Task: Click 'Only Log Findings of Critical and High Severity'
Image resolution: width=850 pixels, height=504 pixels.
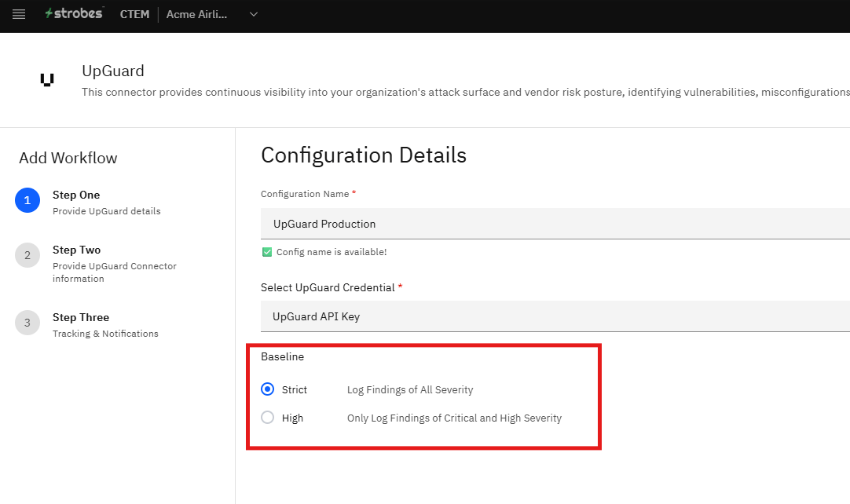Action: pos(454,418)
